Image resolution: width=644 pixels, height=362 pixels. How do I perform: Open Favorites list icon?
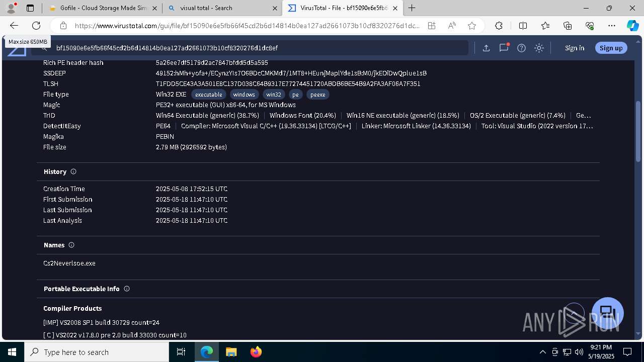[x=545, y=26]
